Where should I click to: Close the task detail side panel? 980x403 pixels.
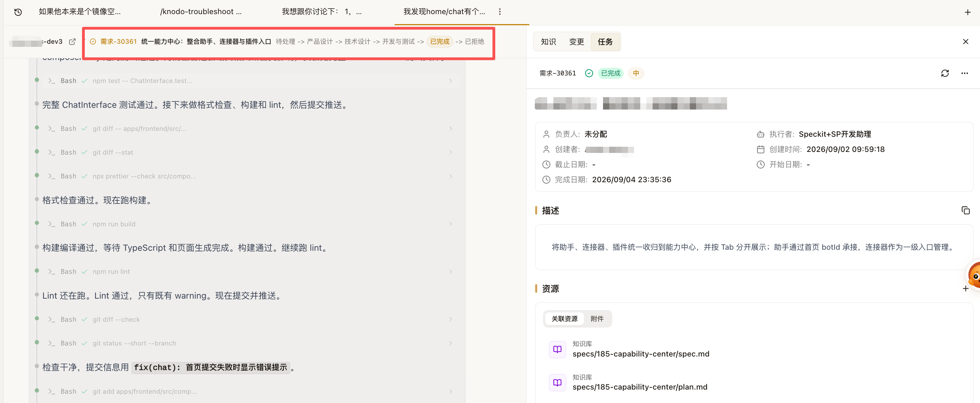coord(966,41)
